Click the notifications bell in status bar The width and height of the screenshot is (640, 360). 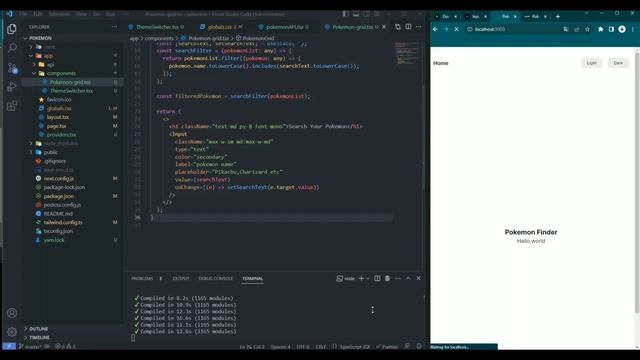click(419, 346)
